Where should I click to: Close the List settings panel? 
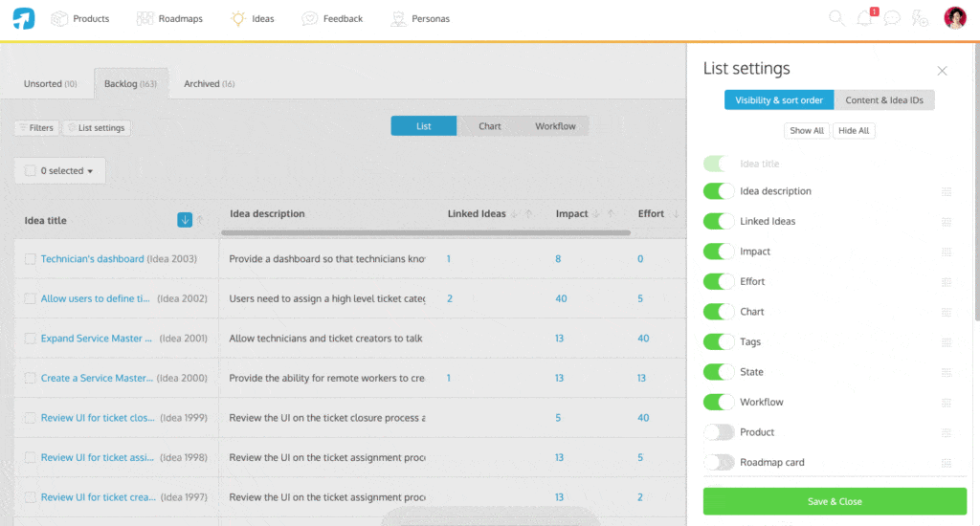942,71
